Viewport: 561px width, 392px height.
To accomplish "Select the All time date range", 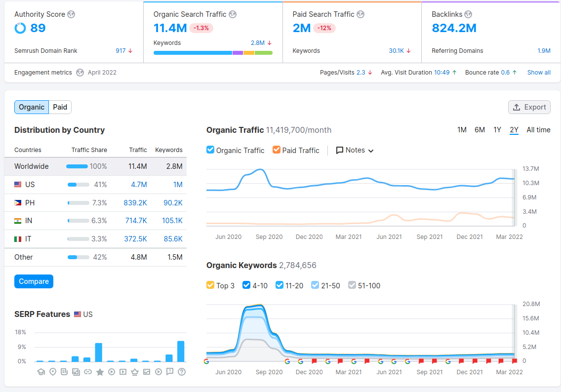I will coord(538,130).
